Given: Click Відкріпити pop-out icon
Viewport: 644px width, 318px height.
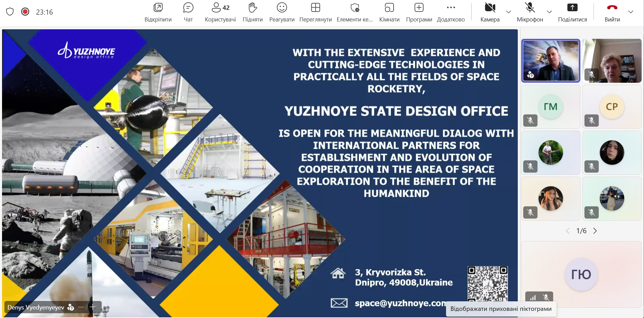Looking at the screenshot, I should pos(158,12).
